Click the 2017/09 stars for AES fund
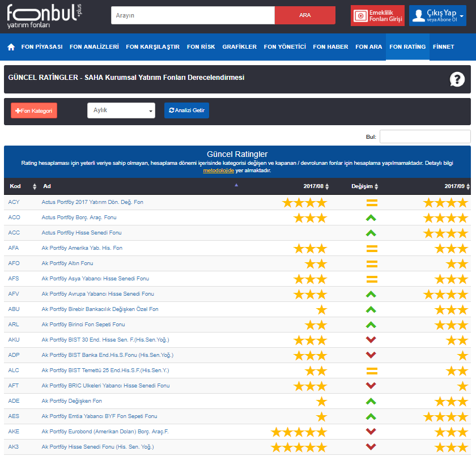The image size is (476, 456). pos(445,417)
